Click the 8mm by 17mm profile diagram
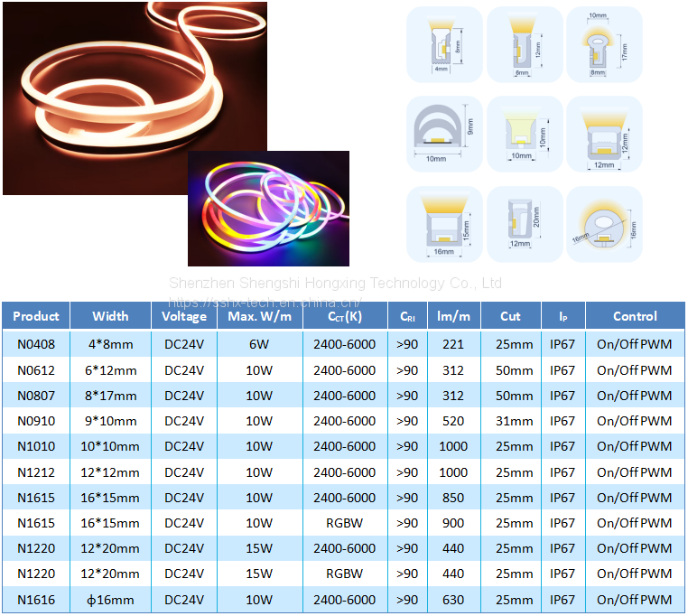This screenshot has height=616, width=688. (604, 44)
